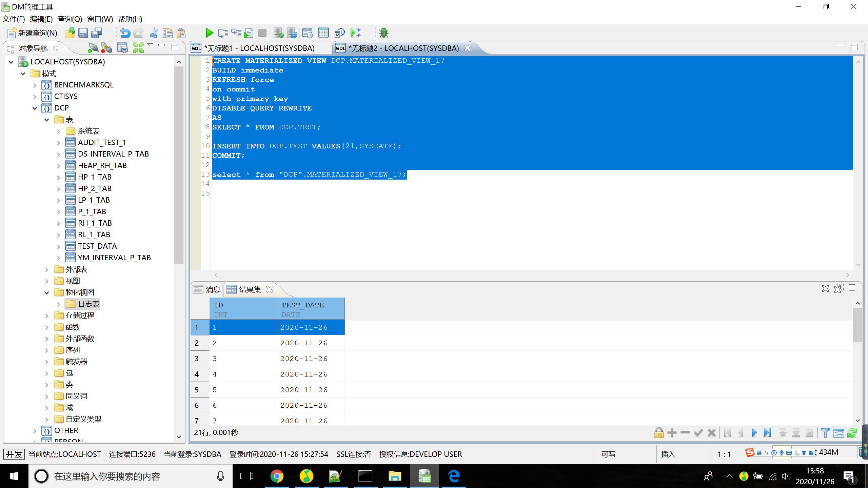Click the green bug debug icon
This screenshot has width=868, height=488.
pyautogui.click(x=383, y=33)
